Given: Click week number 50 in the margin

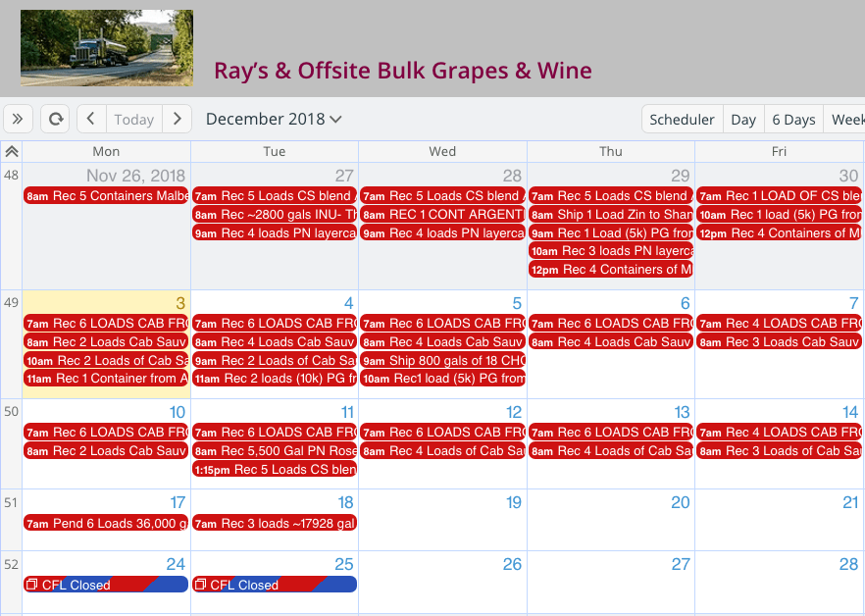Looking at the screenshot, I should point(11,412).
